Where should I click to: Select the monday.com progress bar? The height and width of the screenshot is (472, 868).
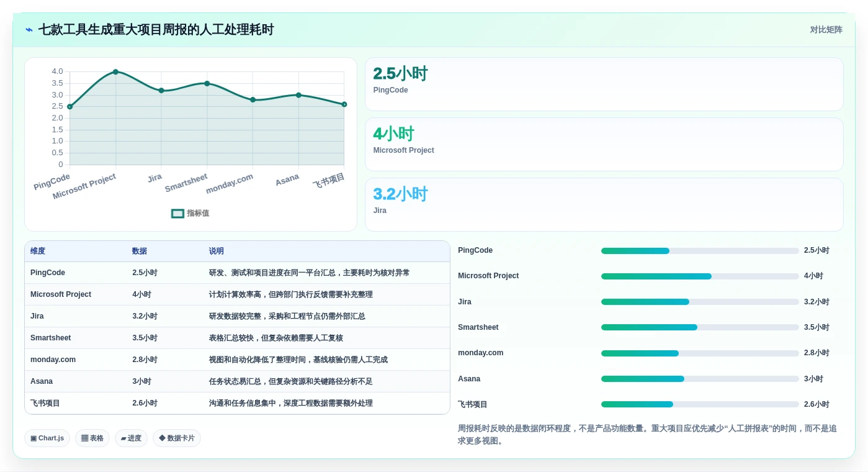point(700,353)
